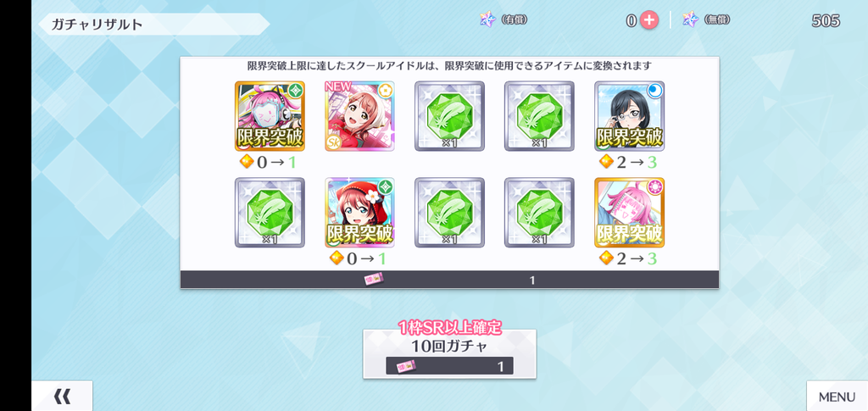The height and width of the screenshot is (411, 868).
Task: Open the pink-haired robot-mask card, 0→1
Action: click(x=270, y=116)
